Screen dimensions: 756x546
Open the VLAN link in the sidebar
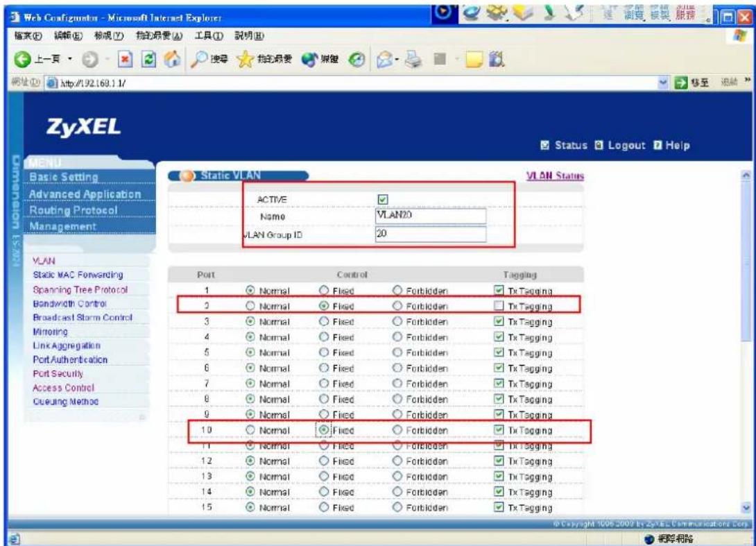pyautogui.click(x=44, y=261)
